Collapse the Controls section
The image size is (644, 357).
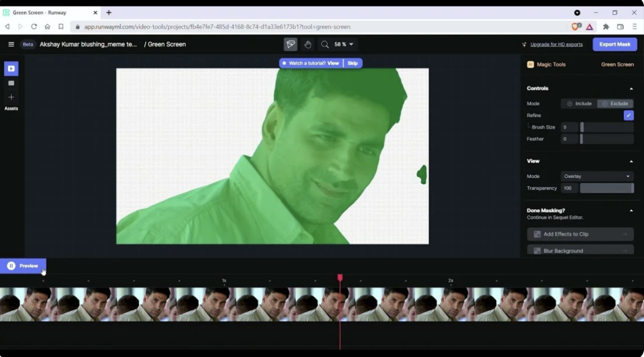coord(631,89)
